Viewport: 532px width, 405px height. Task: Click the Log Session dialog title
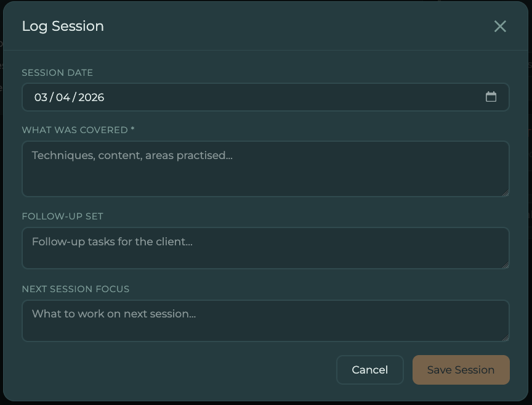pos(63,26)
